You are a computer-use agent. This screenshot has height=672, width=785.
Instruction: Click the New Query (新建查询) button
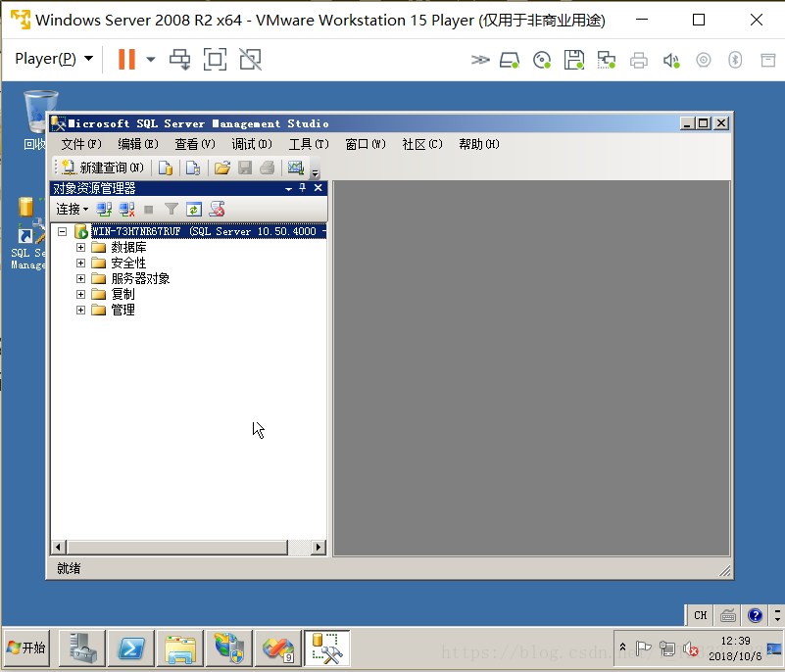coord(103,168)
